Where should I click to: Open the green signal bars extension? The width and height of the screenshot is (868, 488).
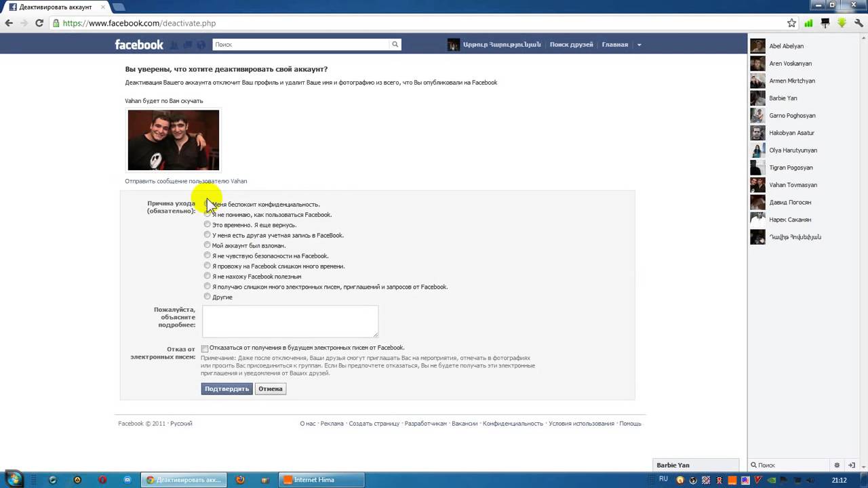(x=808, y=23)
